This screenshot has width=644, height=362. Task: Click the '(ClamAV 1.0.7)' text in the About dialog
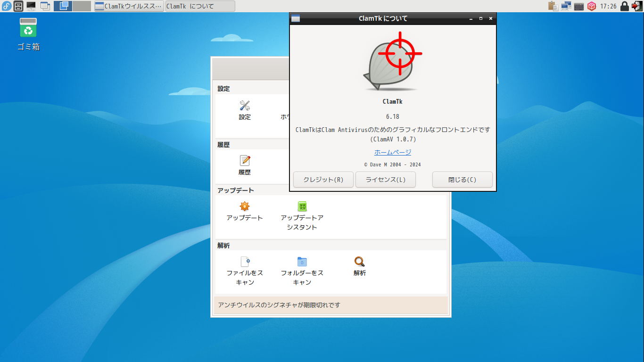[393, 140]
